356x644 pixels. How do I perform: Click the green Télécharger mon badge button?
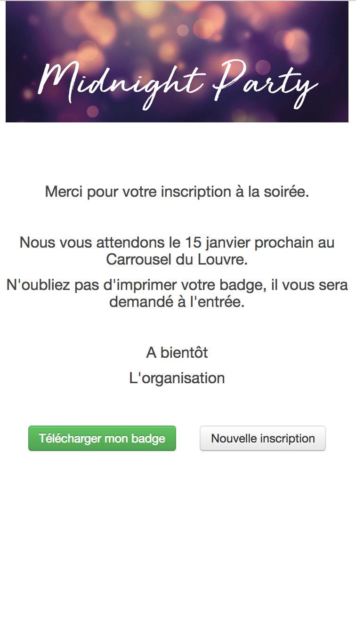[x=102, y=438]
